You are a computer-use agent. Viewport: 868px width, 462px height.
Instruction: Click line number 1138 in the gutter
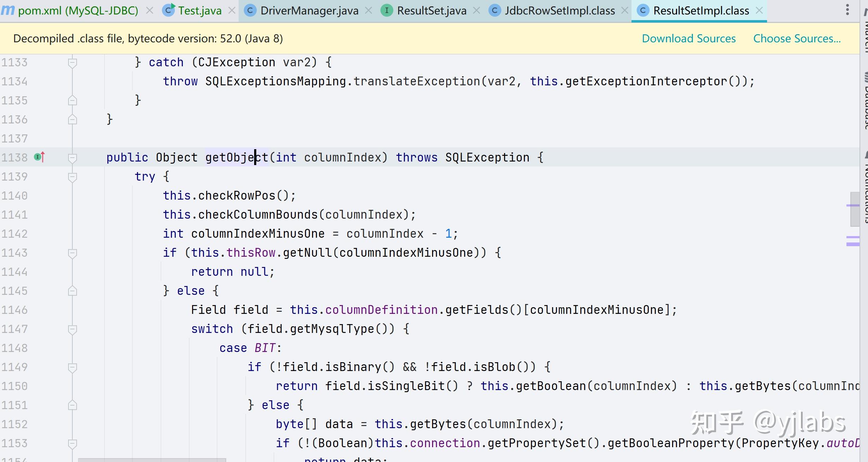click(x=14, y=157)
